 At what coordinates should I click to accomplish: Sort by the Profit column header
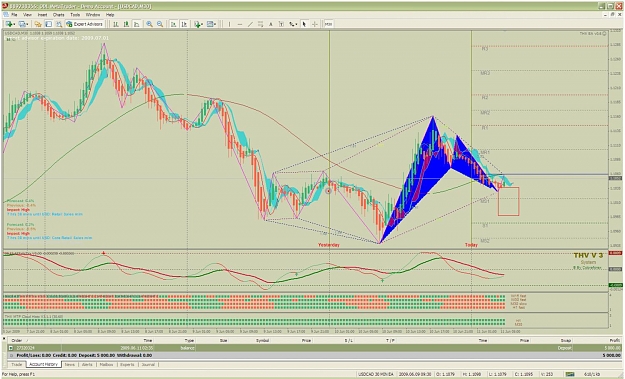615,341
